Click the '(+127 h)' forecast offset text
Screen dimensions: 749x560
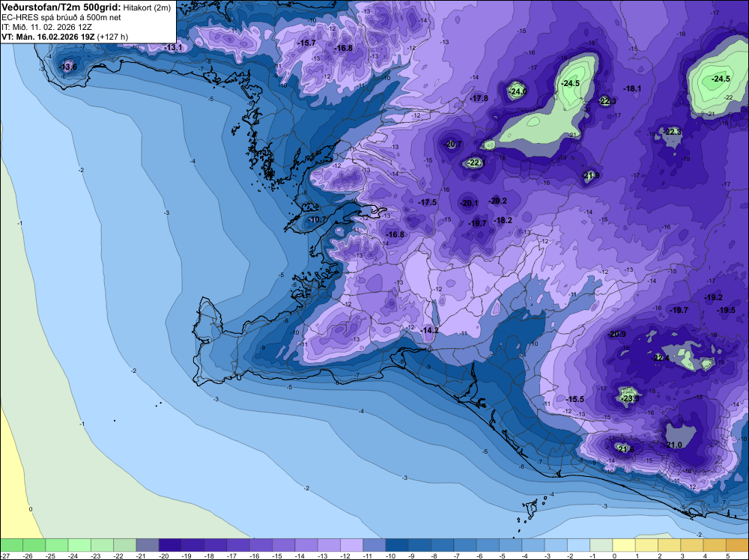(x=112, y=37)
